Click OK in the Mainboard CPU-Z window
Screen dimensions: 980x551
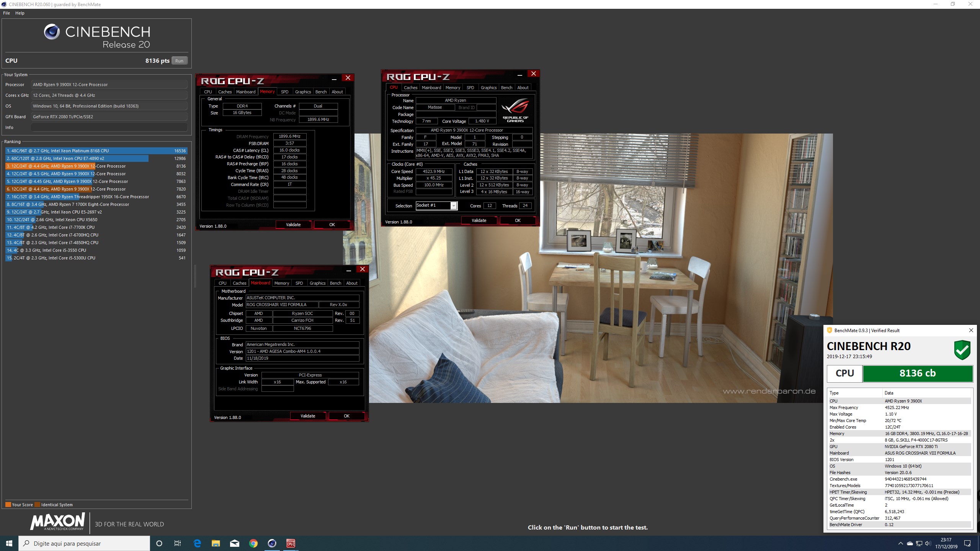click(x=346, y=416)
